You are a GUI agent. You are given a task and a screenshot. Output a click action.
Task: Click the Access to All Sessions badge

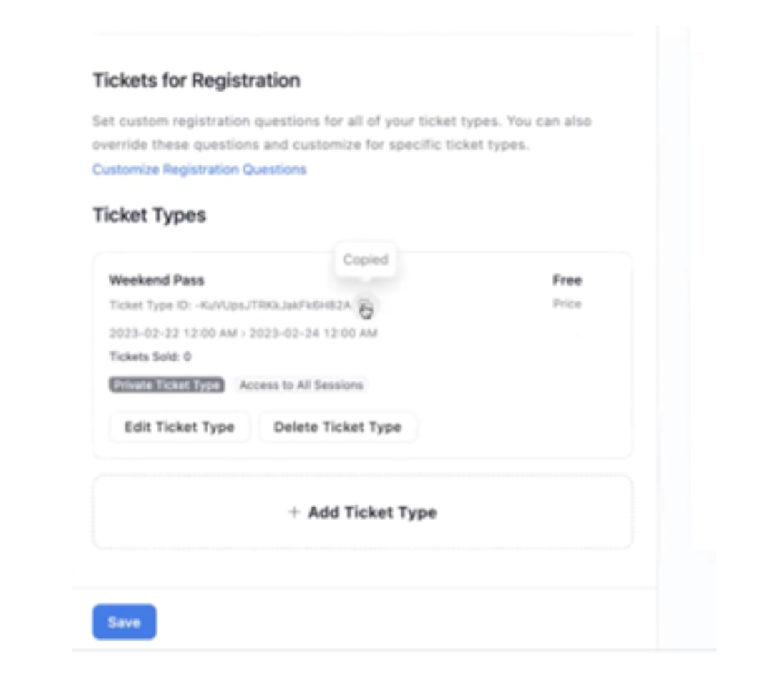click(301, 384)
